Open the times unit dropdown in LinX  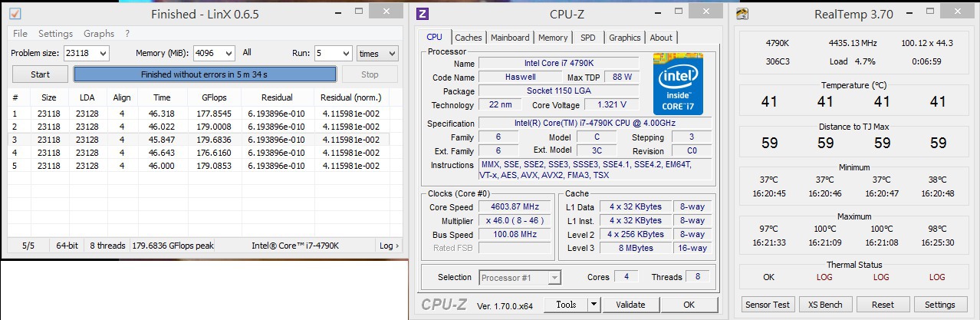(377, 53)
